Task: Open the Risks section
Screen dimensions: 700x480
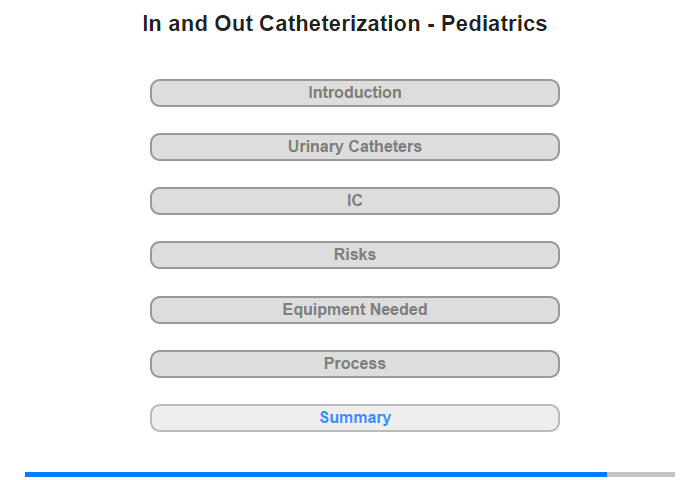Action: click(354, 255)
